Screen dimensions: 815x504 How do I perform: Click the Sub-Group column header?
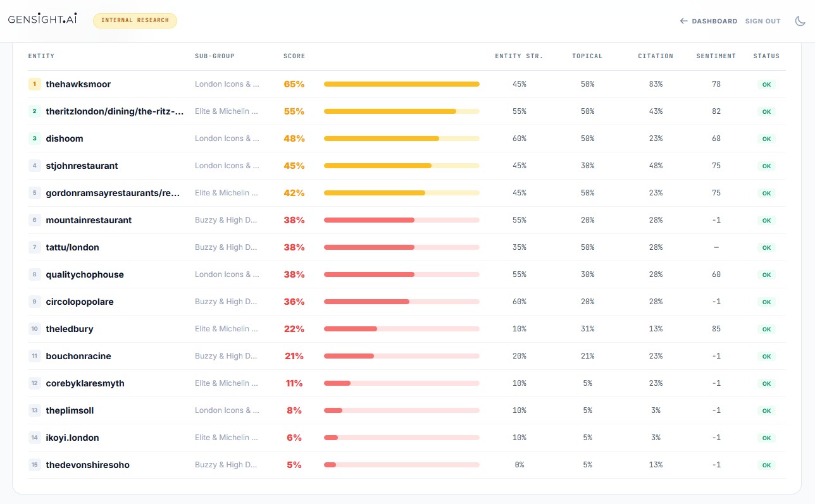pos(215,56)
